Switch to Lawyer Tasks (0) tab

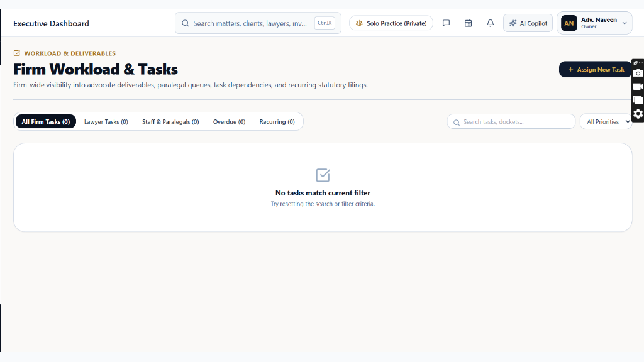[x=106, y=121]
